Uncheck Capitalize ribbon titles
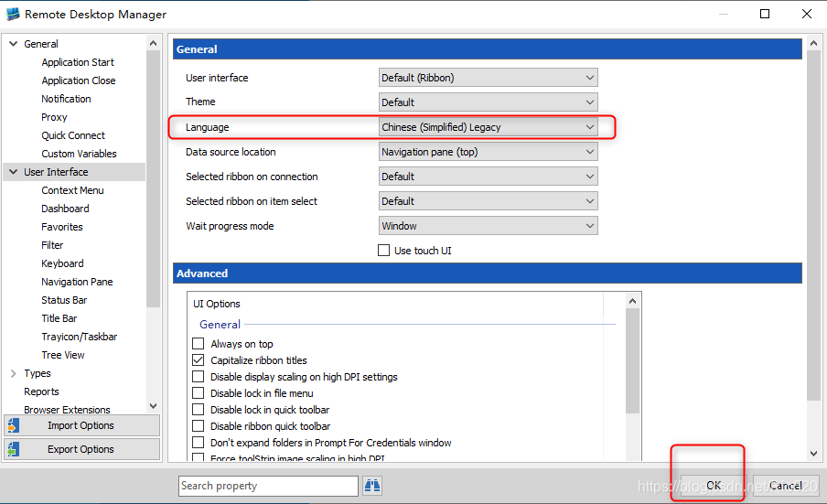827x504 pixels. pyautogui.click(x=199, y=360)
